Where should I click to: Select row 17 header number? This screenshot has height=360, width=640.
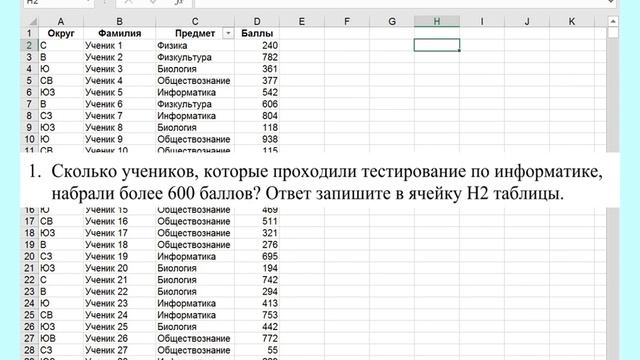pyautogui.click(x=29, y=221)
